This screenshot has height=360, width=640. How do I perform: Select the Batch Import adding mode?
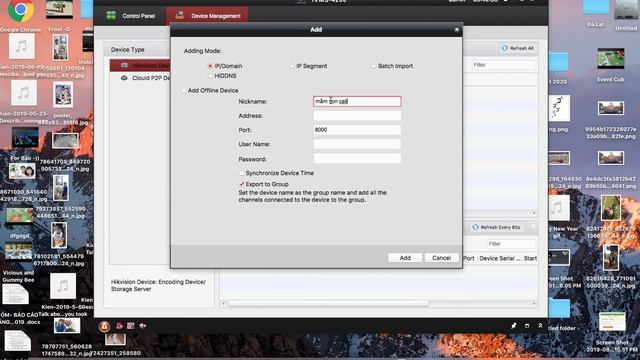(x=373, y=66)
